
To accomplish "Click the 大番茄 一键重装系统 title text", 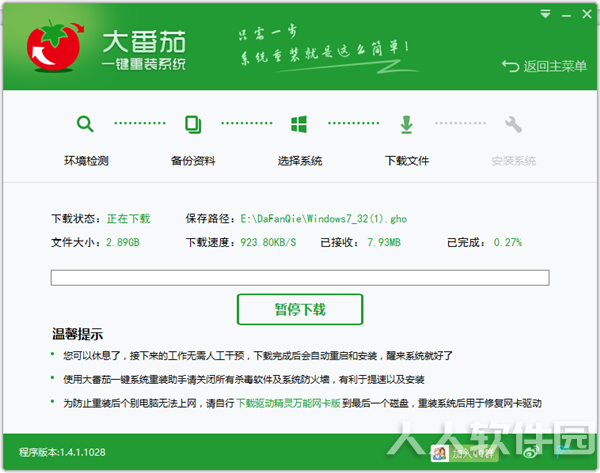I will (x=144, y=50).
